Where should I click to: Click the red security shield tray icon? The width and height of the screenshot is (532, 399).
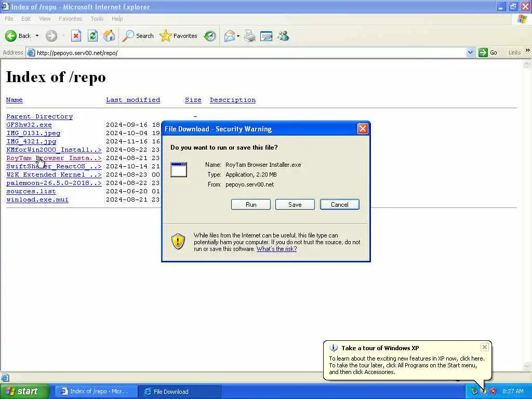pyautogui.click(x=494, y=392)
